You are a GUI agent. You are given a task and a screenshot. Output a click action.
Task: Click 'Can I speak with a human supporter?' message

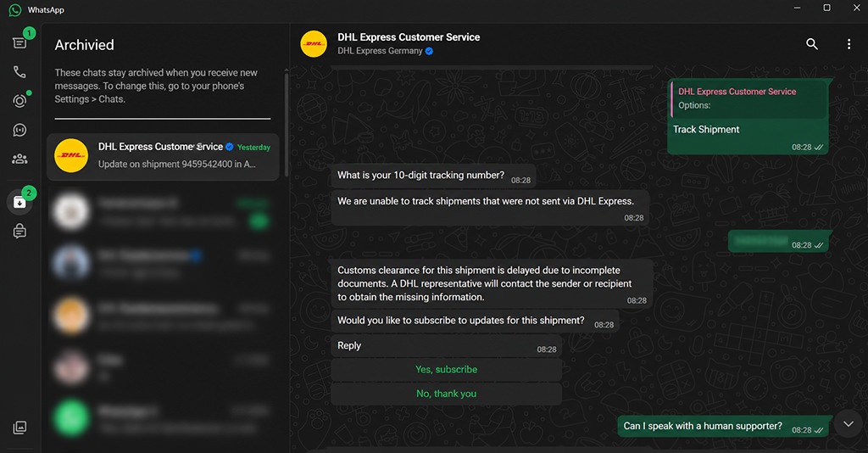725,427
